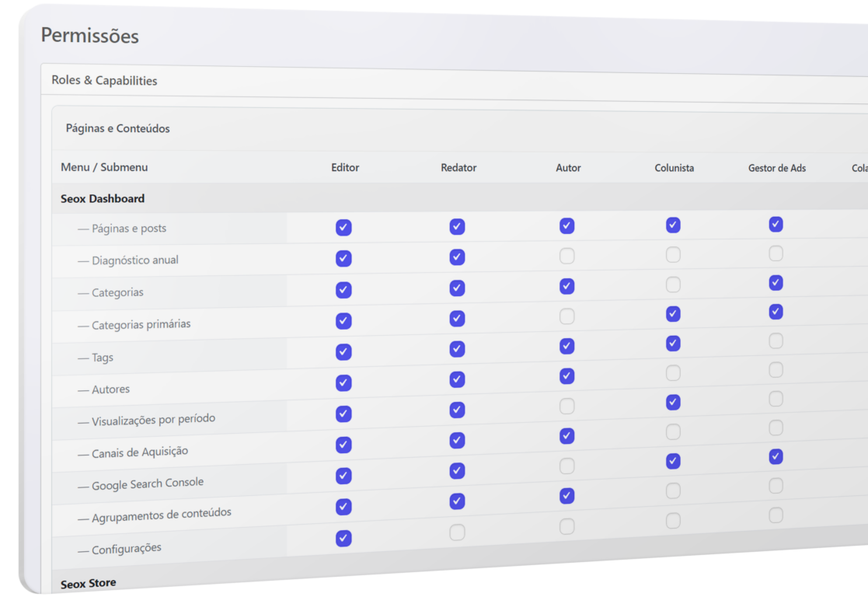Enable Autor access to Diagnóstico anual

click(567, 256)
